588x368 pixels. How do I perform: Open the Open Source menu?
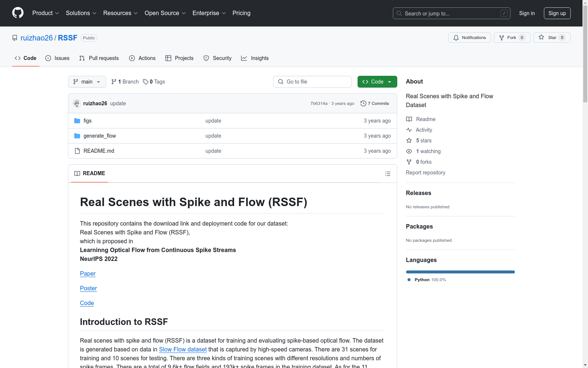[165, 13]
